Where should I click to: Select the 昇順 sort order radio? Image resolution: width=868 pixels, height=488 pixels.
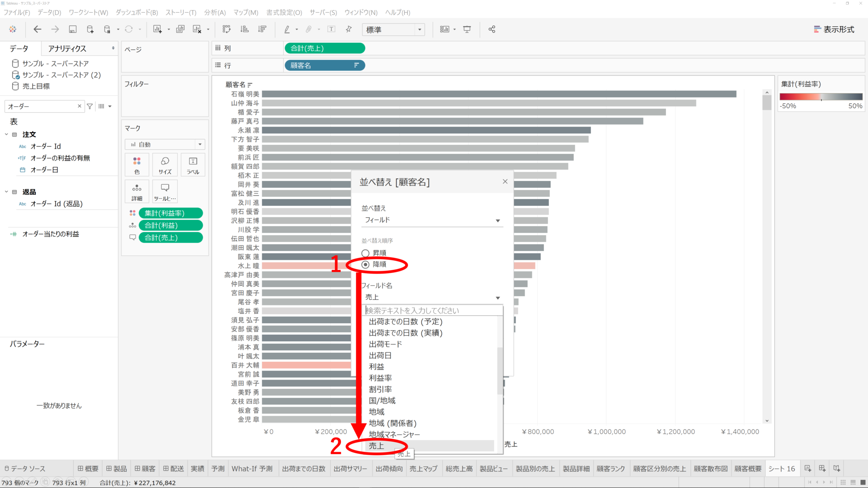point(365,253)
